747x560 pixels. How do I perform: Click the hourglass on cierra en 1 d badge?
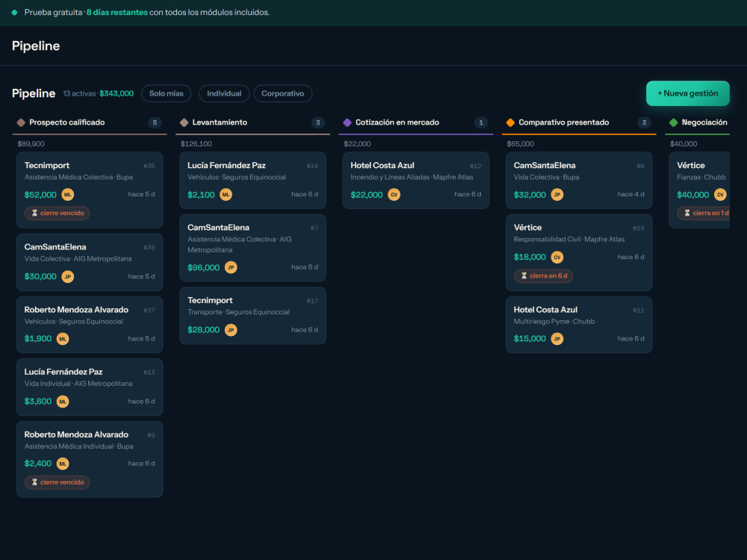coord(687,213)
